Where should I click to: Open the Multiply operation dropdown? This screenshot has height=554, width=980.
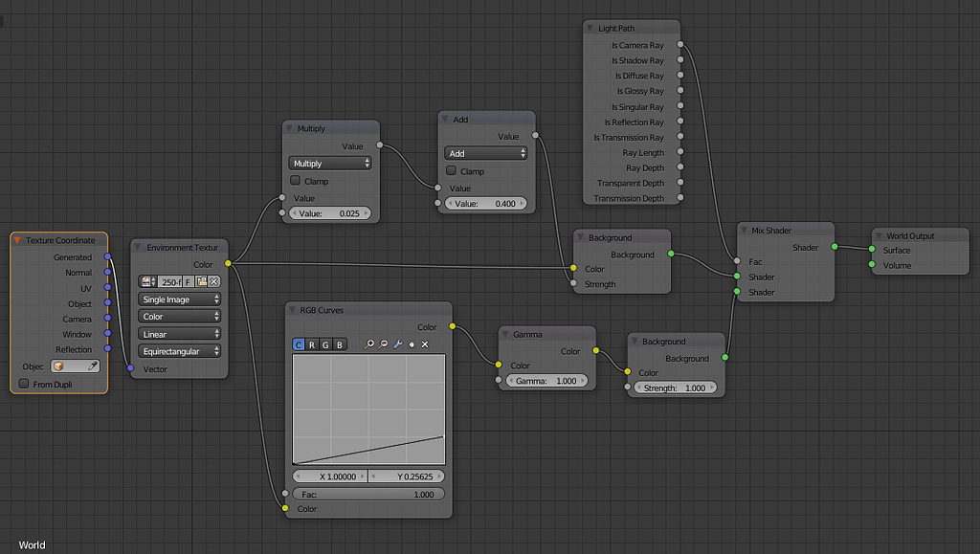tap(330, 163)
